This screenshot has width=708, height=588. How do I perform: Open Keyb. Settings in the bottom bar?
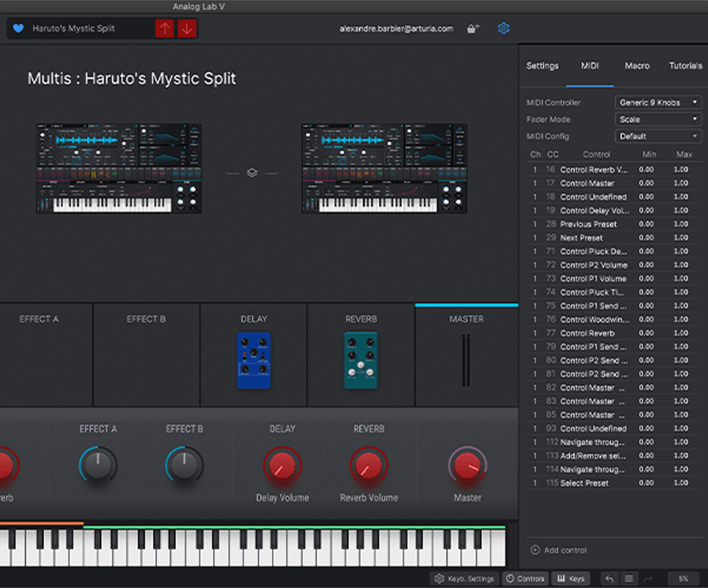pos(465,579)
